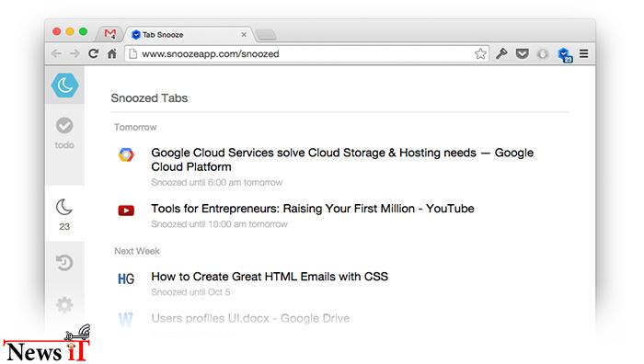644x364 pixels.
Task: Click the HG favicon
Action: pos(126,279)
